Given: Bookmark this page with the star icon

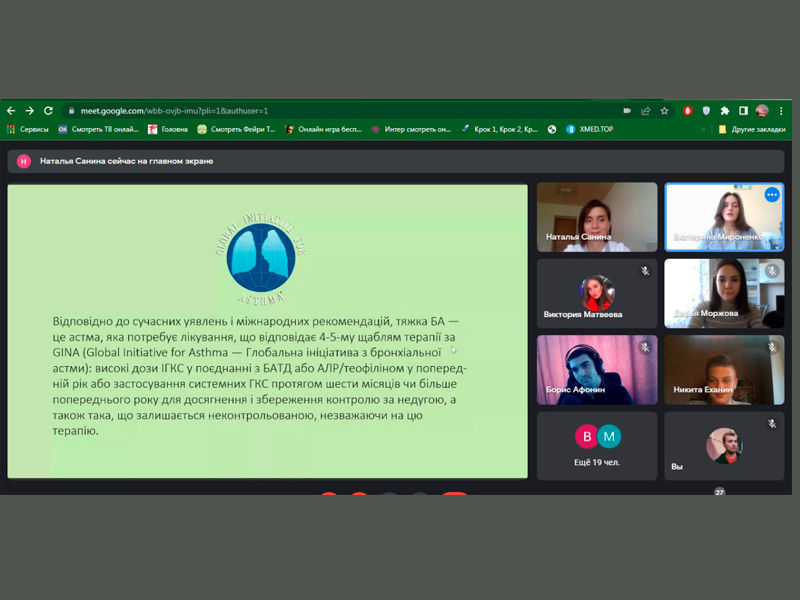Looking at the screenshot, I should coord(664,111).
